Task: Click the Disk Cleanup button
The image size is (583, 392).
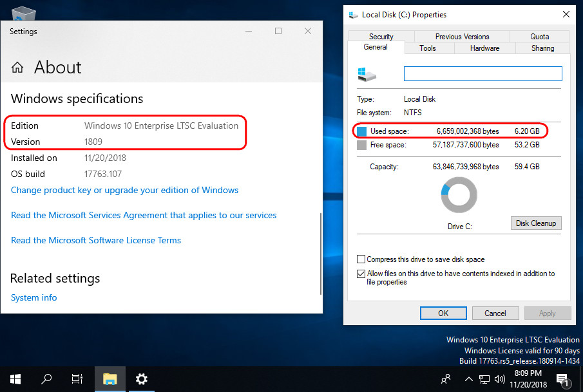Action: click(535, 223)
